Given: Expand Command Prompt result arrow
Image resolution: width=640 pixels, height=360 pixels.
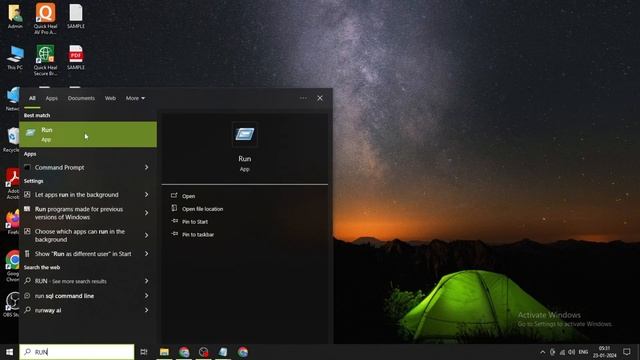Looking at the screenshot, I should [x=147, y=167].
